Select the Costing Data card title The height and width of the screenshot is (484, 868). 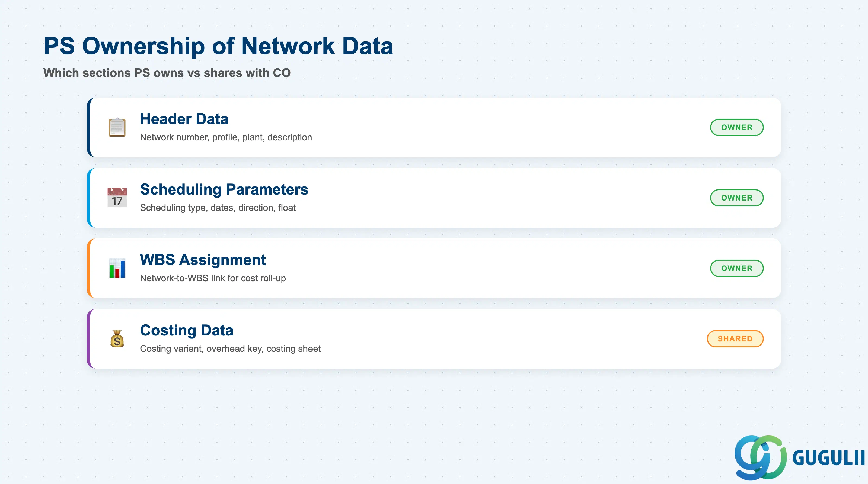pos(187,330)
